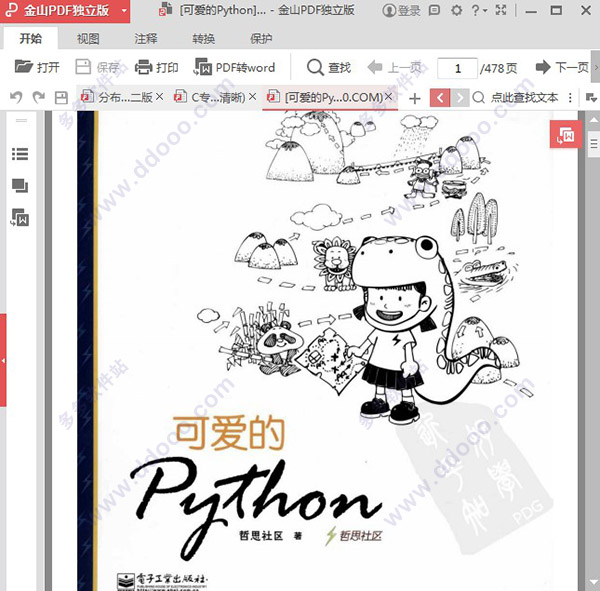This screenshot has width=600, height=591.
Task: Click the sidebar convert-to-Word icon
Action: [20, 217]
